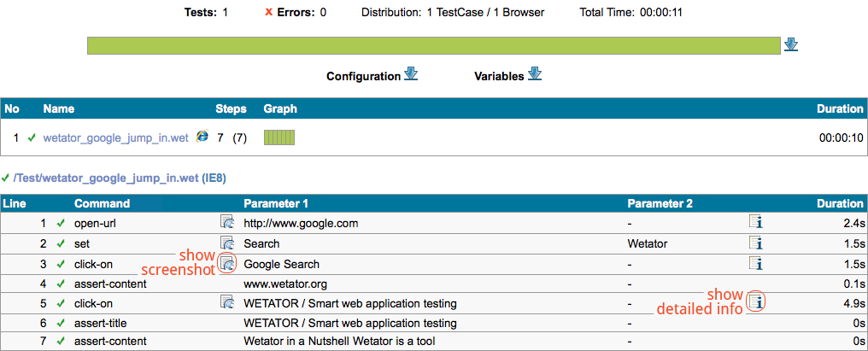Select the http://www.google.com parameter cell
Viewport: 868px width, 351px height.
301,224
